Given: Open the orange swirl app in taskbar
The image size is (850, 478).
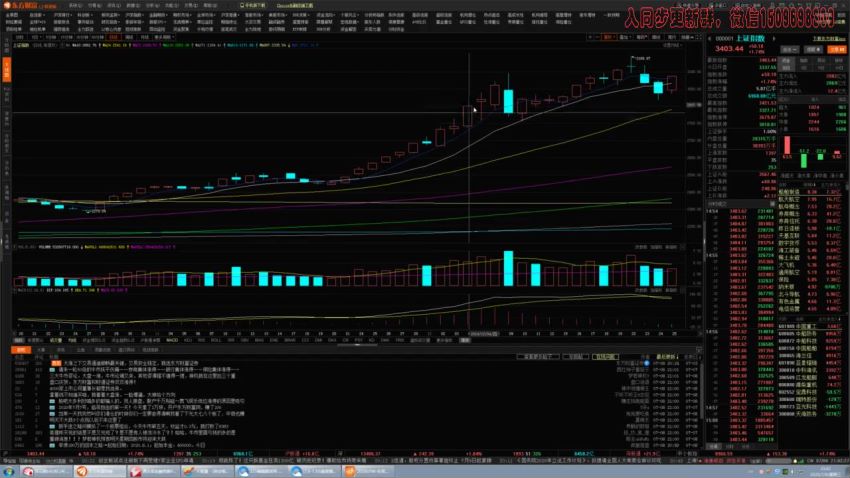Looking at the screenshot, I should pos(99,471).
